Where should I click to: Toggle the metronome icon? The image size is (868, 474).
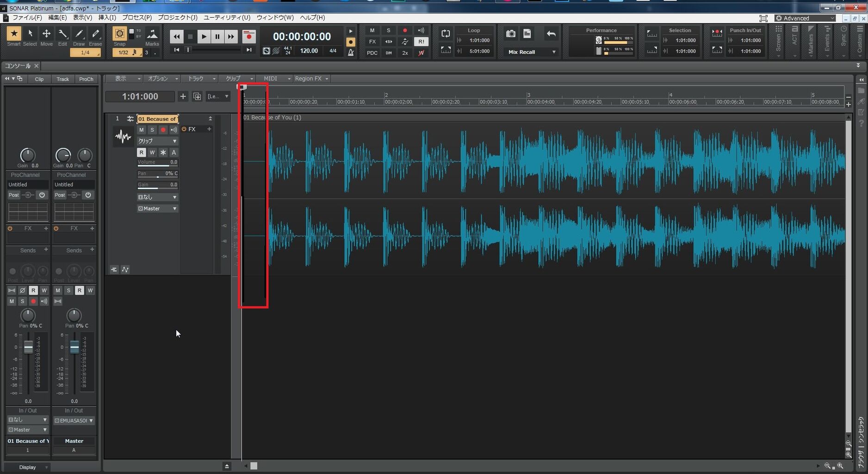351,52
